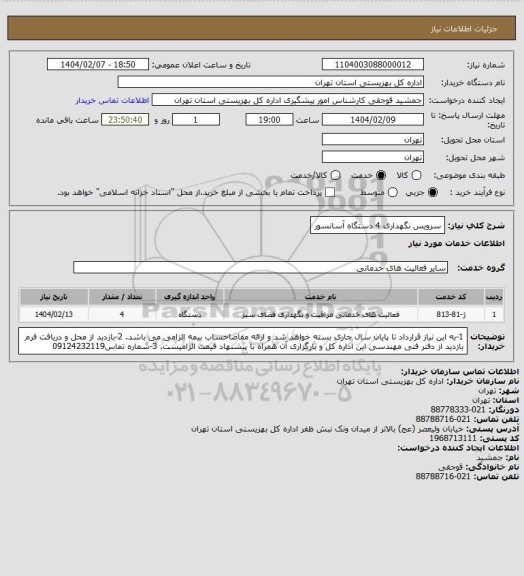
Task: Click the response deadline date 1404/02/09
Action: click(x=373, y=120)
